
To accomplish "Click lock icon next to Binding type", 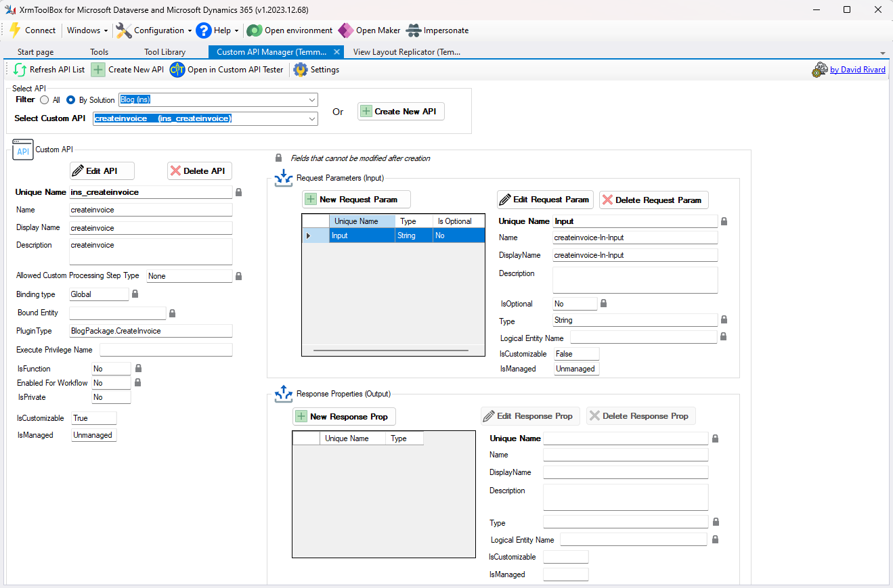I will pos(135,294).
